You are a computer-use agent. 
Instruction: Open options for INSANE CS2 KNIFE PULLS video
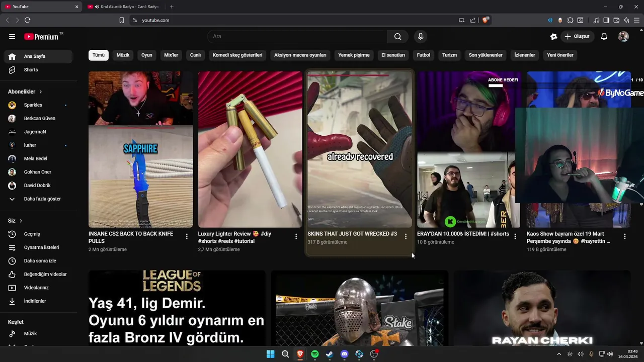(187, 236)
